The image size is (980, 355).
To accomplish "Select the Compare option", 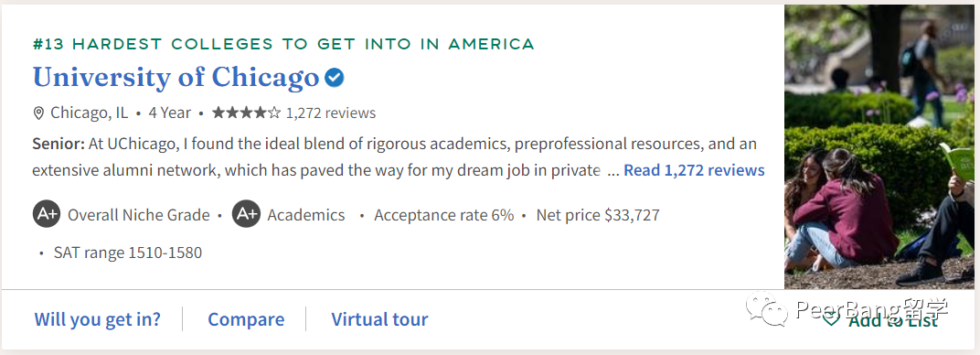I will click(246, 319).
